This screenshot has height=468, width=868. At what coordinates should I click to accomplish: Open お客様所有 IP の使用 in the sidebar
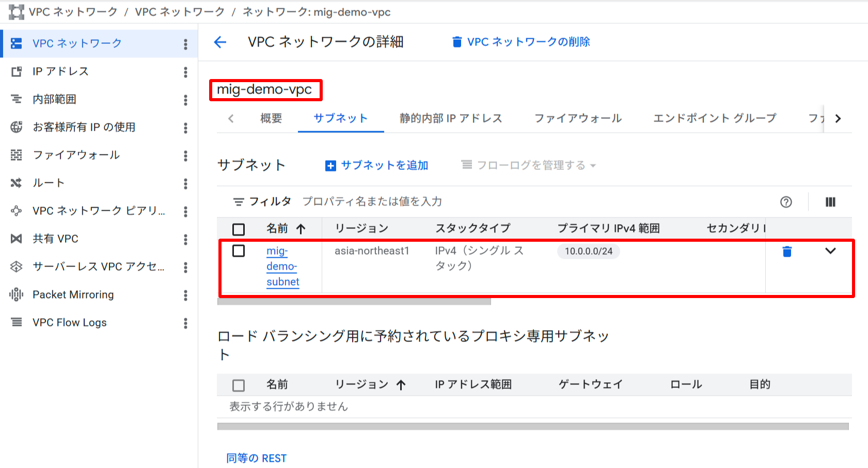(x=84, y=127)
